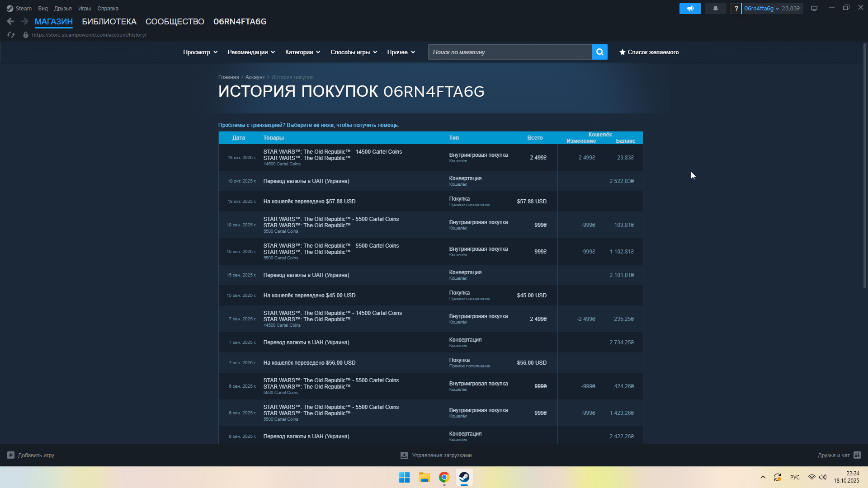This screenshot has width=868, height=488.
Task: Expand the Прочее dropdown menu
Action: [401, 52]
